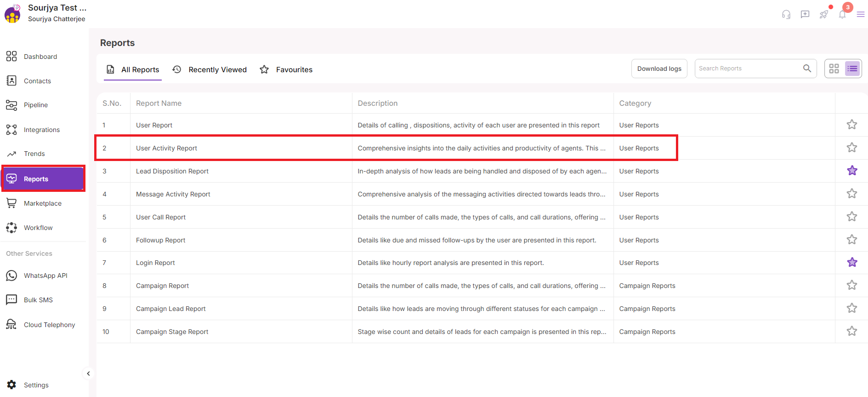Open the hamburger menu at top right
This screenshot has height=397, width=868.
coord(861,15)
